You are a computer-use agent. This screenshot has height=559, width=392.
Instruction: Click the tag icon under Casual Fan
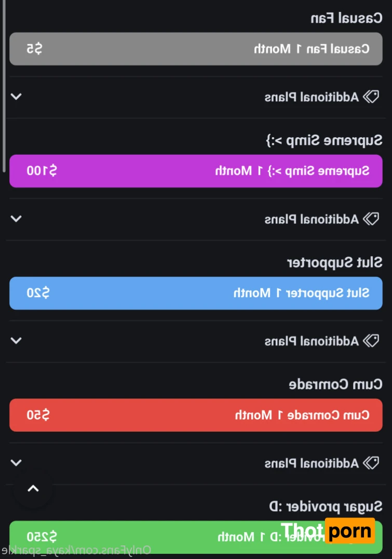(371, 97)
